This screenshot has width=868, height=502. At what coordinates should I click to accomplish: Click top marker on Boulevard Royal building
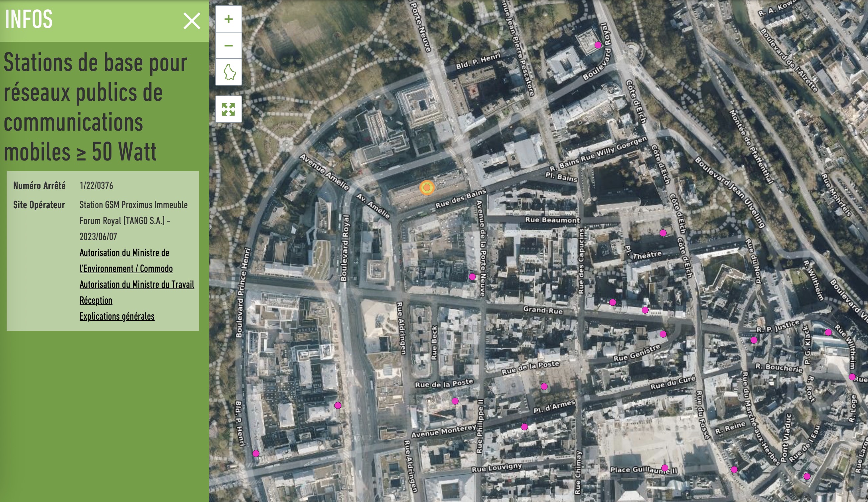click(598, 45)
